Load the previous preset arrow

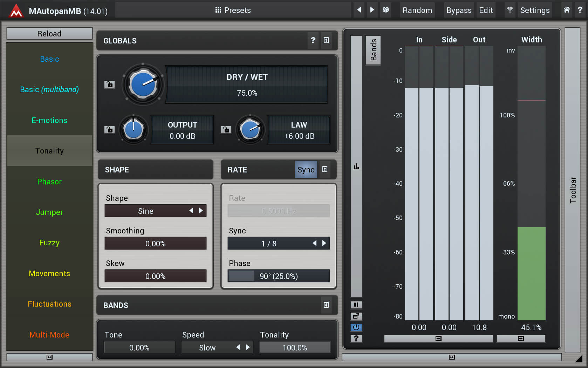pyautogui.click(x=359, y=10)
